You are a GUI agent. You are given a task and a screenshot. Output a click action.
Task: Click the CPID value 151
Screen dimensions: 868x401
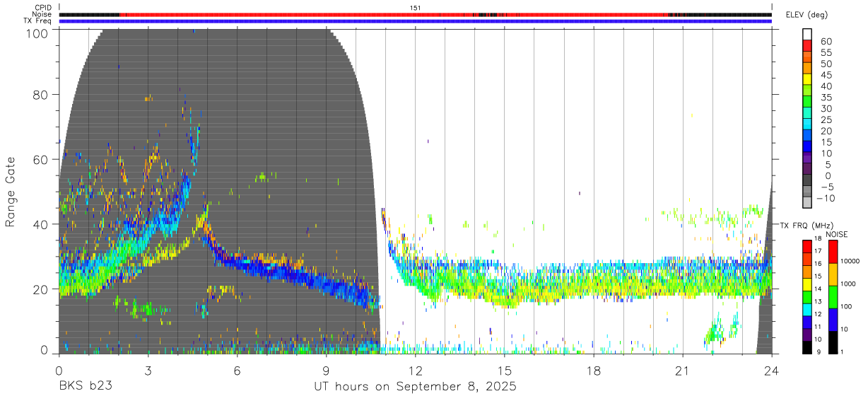coord(416,7)
